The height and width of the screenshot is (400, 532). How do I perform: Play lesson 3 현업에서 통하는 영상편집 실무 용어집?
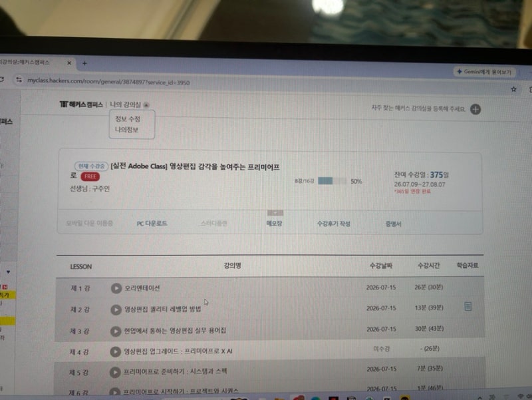[x=115, y=331]
